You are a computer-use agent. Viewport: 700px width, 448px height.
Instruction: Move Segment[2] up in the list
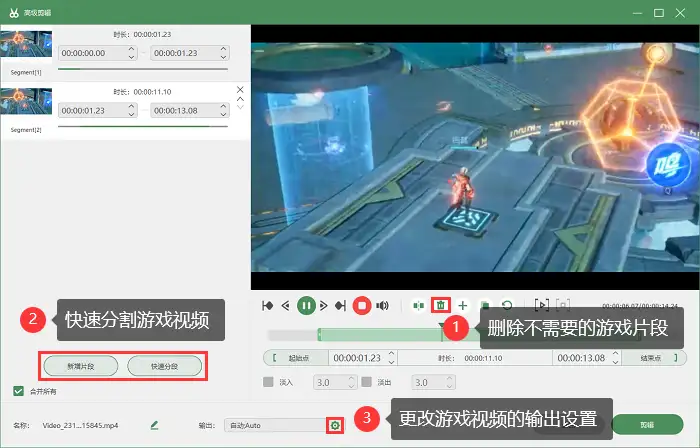(x=240, y=99)
